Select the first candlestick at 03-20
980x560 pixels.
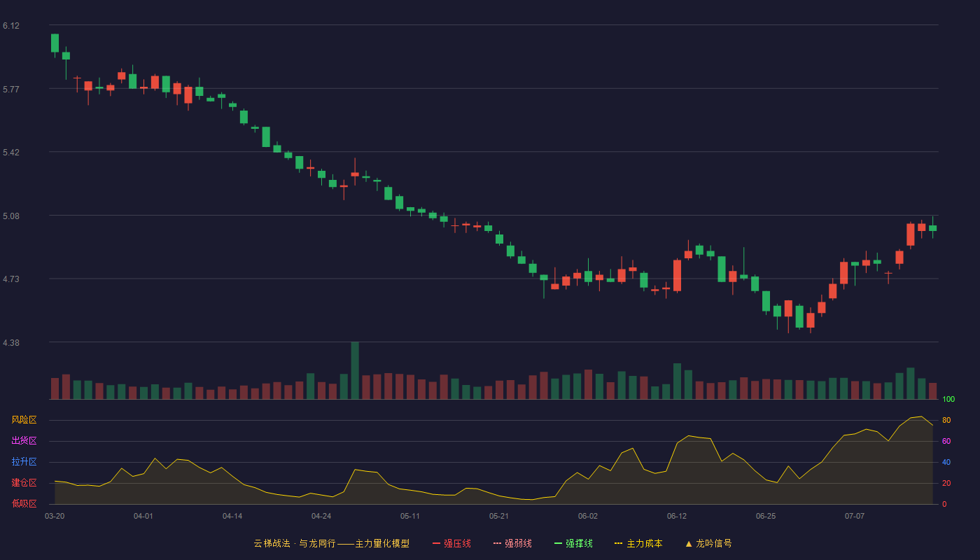click(55, 43)
